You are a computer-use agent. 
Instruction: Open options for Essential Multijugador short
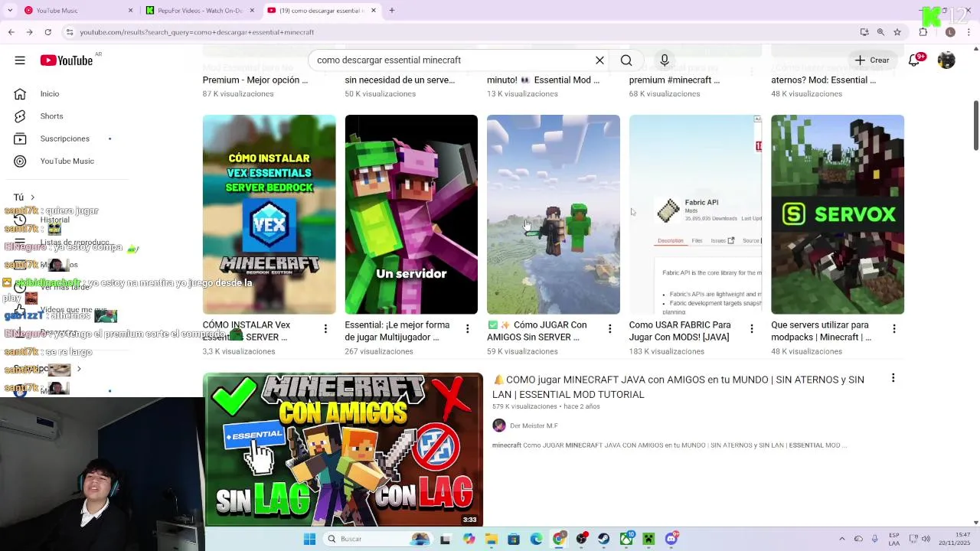468,329
